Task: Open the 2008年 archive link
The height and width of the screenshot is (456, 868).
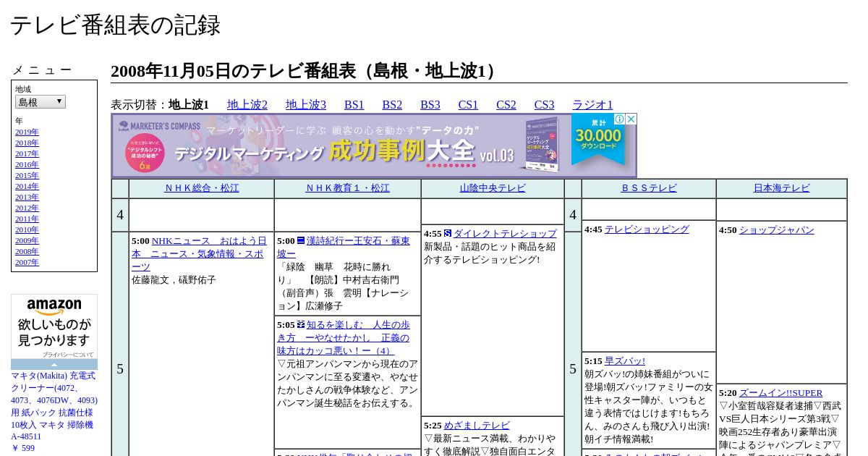Action: tap(27, 251)
